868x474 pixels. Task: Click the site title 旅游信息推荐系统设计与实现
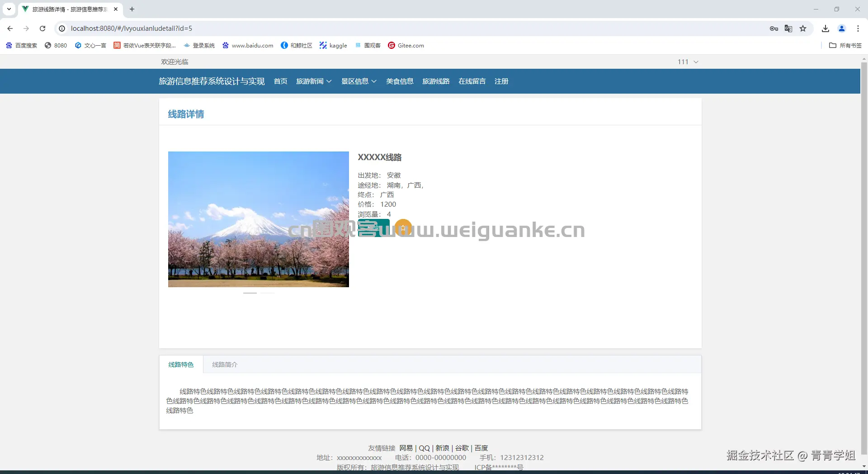point(212,81)
